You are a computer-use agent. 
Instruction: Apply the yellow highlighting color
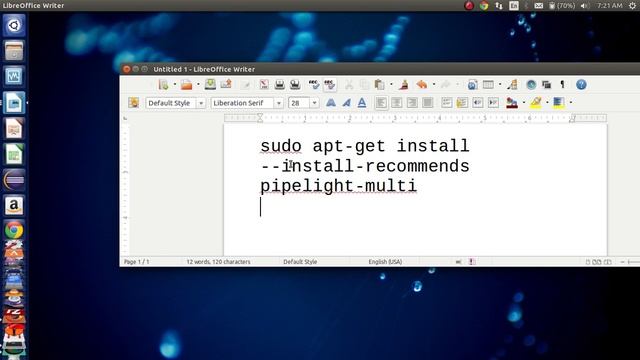[536, 102]
